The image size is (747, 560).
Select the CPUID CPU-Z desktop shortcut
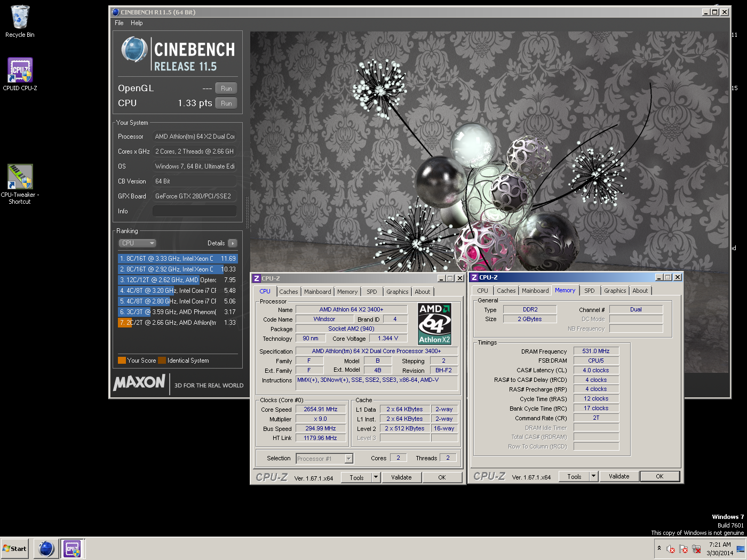pos(20,75)
